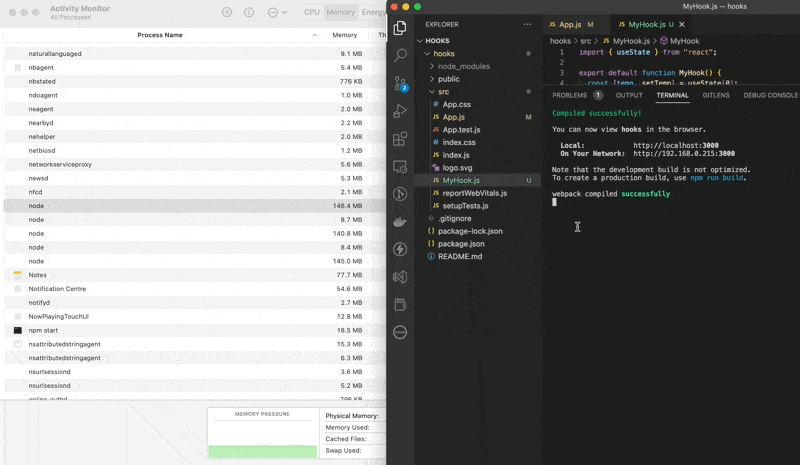Select the TERMINAL panel tab
This screenshot has height=465, width=800.
(x=672, y=95)
